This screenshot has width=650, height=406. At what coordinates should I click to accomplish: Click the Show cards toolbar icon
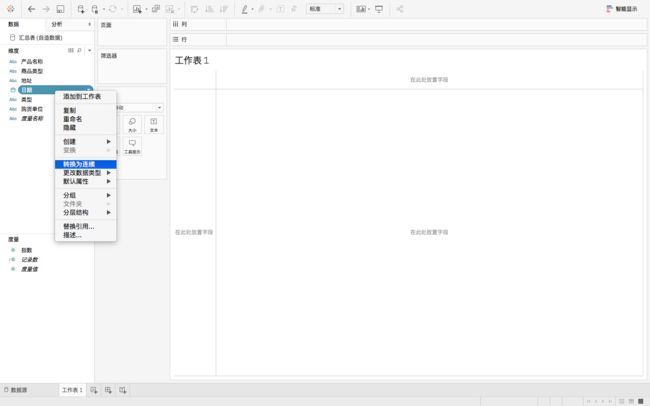361,9
